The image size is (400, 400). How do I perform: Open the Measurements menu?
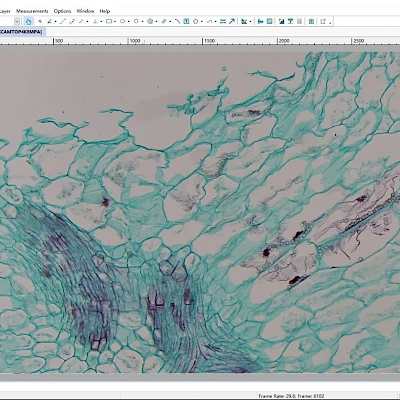(x=32, y=11)
